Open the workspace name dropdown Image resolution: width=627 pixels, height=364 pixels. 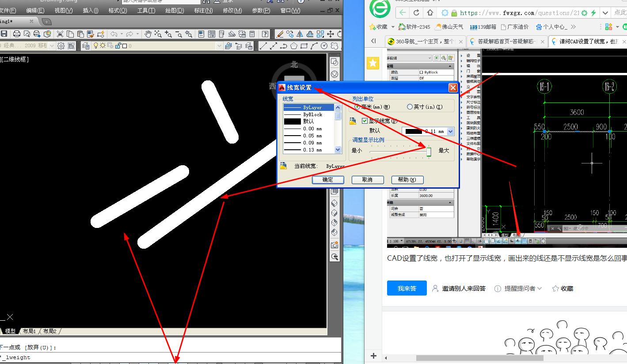[52, 45]
